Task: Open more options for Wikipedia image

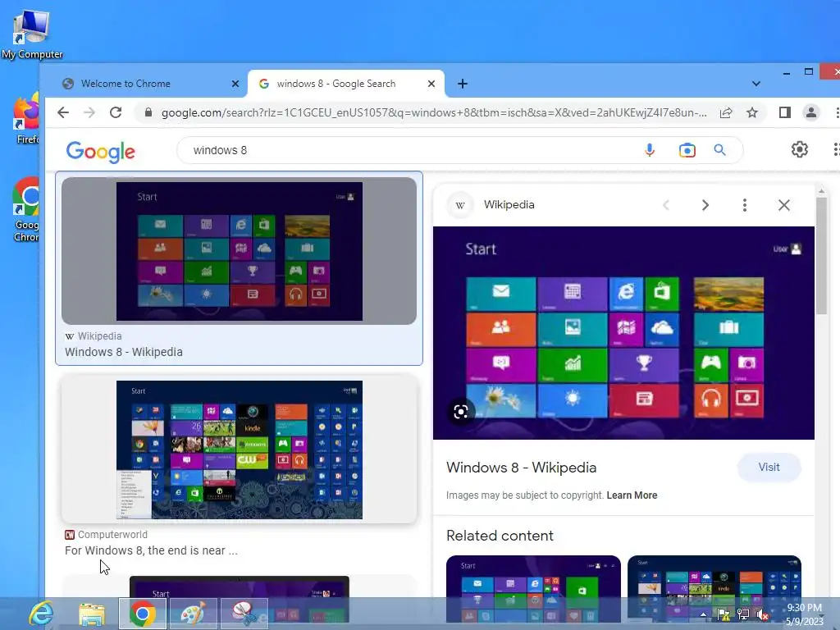Action: coord(745,205)
